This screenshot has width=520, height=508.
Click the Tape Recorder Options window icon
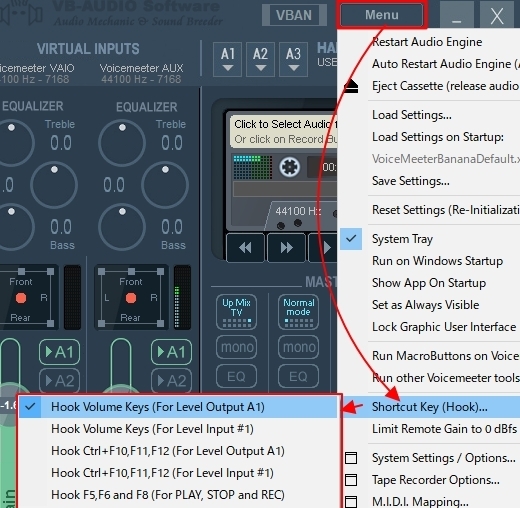[x=351, y=480]
